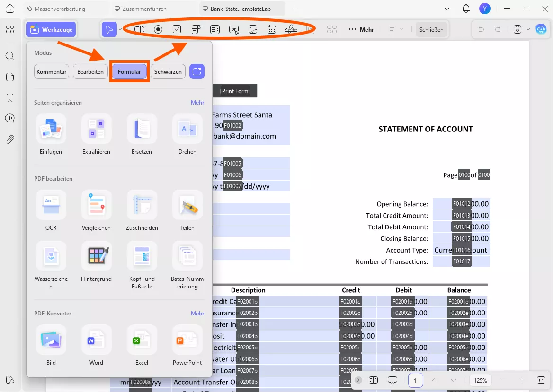Open Kopf- und Fußzeile tool
Image resolution: width=553 pixels, height=392 pixels.
tap(142, 266)
